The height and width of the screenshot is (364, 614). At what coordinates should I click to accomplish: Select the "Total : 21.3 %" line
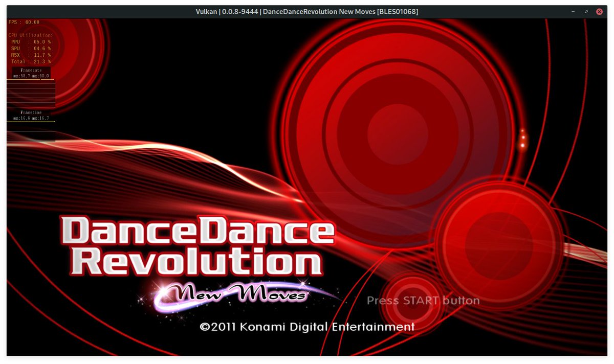[x=31, y=62]
